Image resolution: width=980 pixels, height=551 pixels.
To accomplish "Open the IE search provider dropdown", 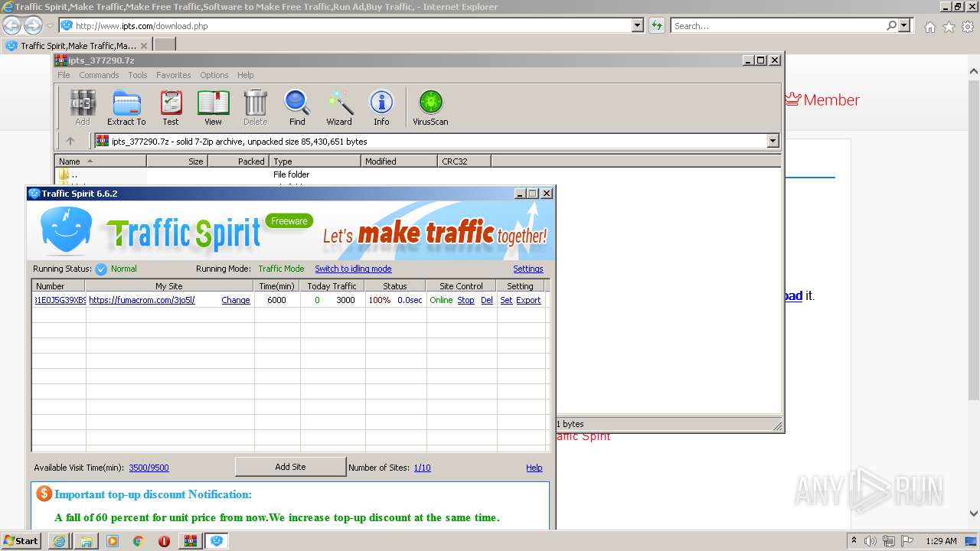I will point(904,26).
